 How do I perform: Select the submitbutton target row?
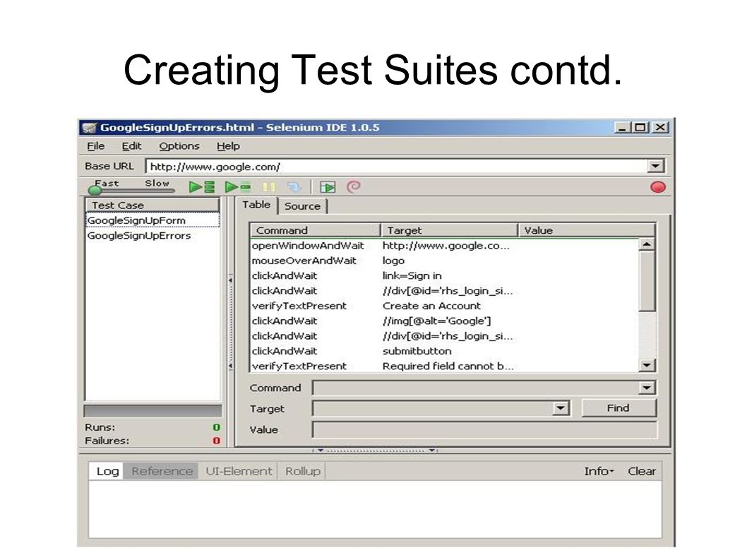click(x=445, y=351)
